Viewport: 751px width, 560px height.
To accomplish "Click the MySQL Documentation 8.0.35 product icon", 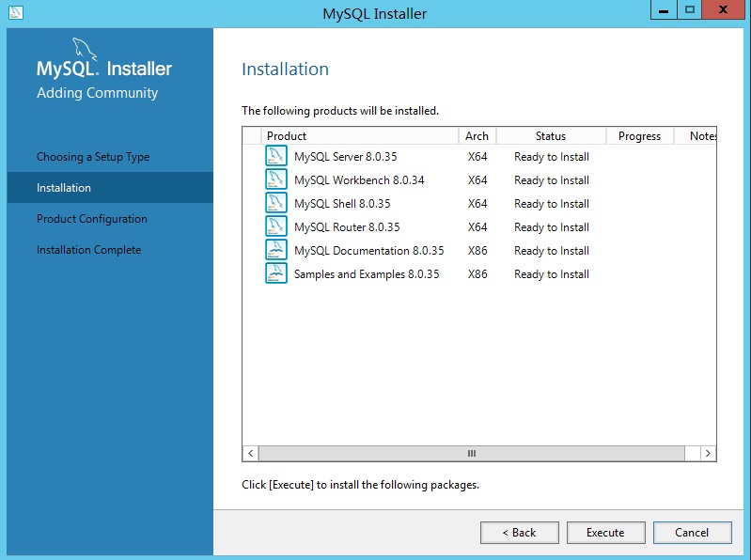I will 276,250.
